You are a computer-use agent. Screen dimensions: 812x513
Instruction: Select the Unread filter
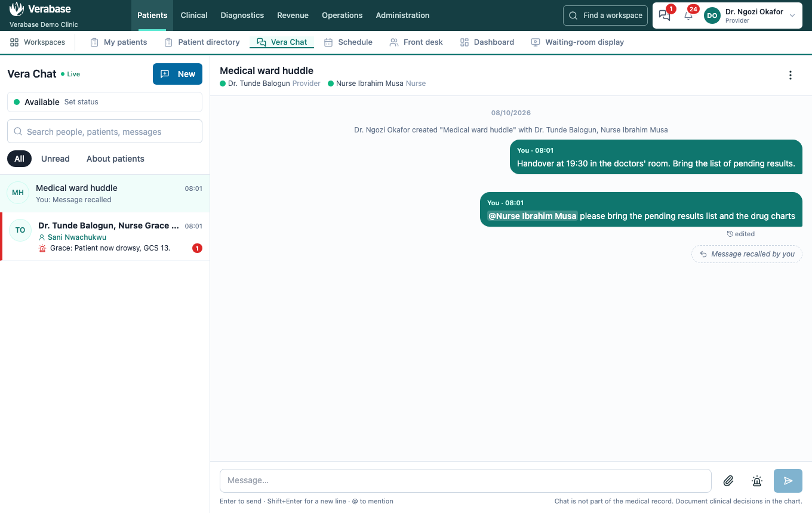click(x=56, y=159)
